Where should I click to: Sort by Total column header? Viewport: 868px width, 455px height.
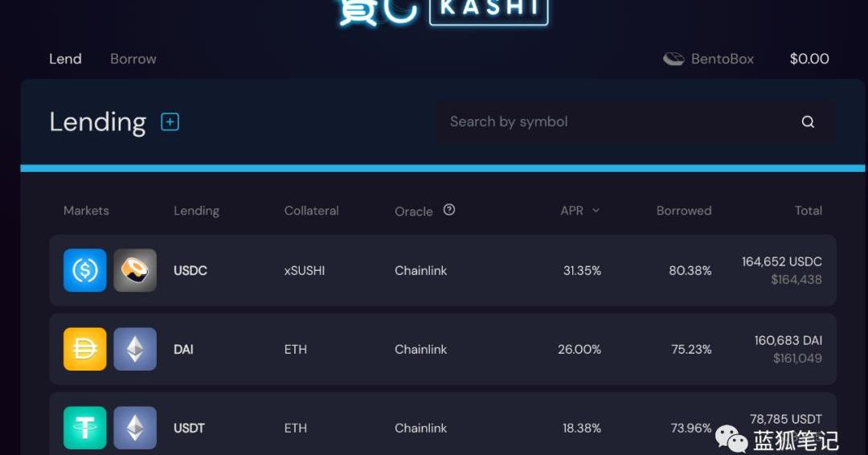(808, 211)
